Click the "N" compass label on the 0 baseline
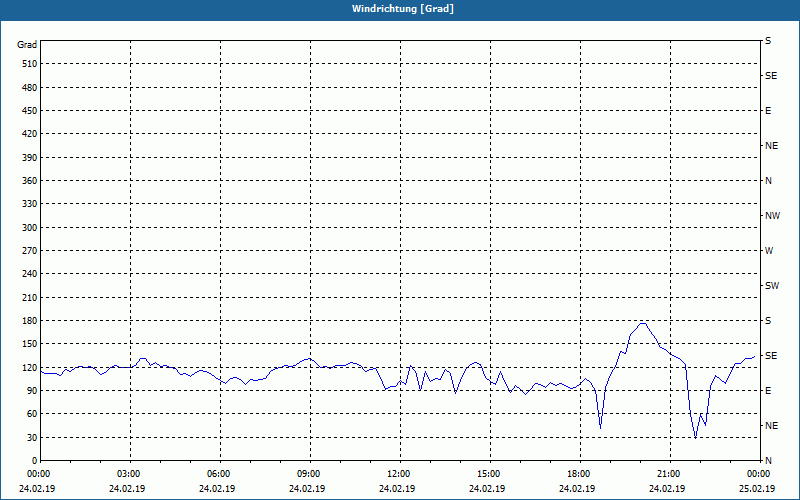This screenshot has width=800, height=500. 768,461
